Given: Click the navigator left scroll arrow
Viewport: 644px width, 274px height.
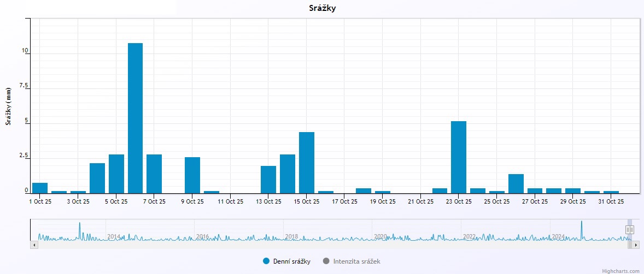Looking at the screenshot, I should click(x=34, y=245).
